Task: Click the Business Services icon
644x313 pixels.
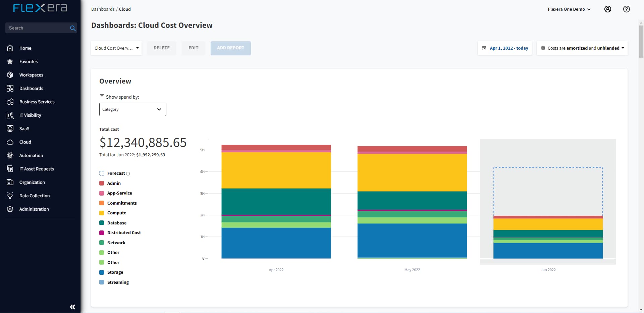Action: point(10,102)
